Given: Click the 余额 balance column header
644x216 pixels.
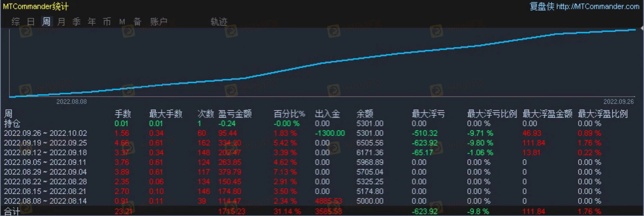Looking at the screenshot, I should tap(365, 114).
